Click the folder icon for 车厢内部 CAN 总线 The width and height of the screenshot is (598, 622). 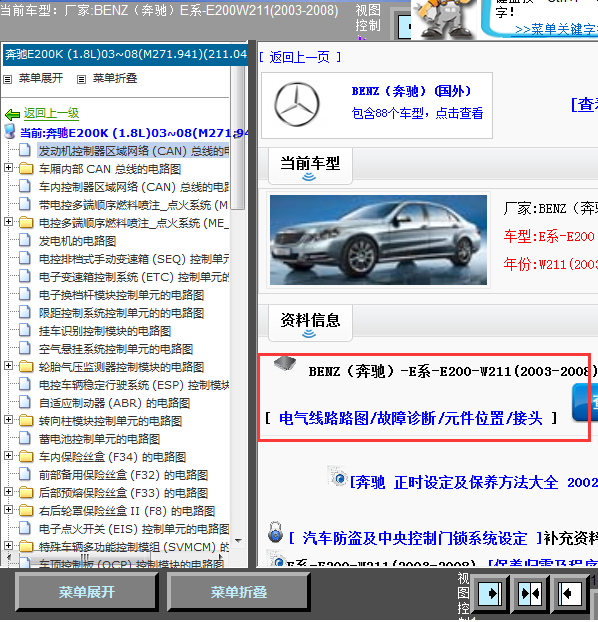pyautogui.click(x=26, y=169)
